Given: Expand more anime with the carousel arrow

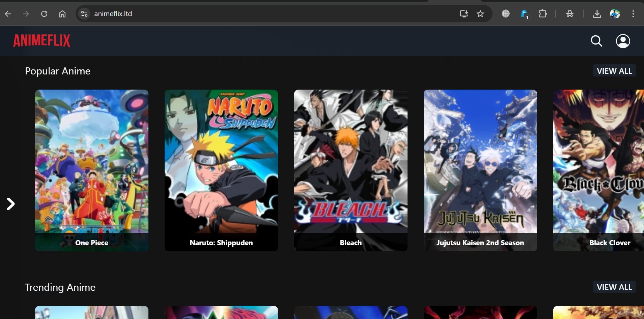Looking at the screenshot, I should [10, 203].
